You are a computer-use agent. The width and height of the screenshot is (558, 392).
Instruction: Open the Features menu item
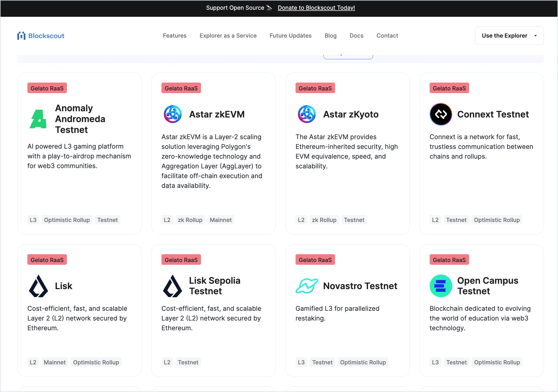(175, 36)
